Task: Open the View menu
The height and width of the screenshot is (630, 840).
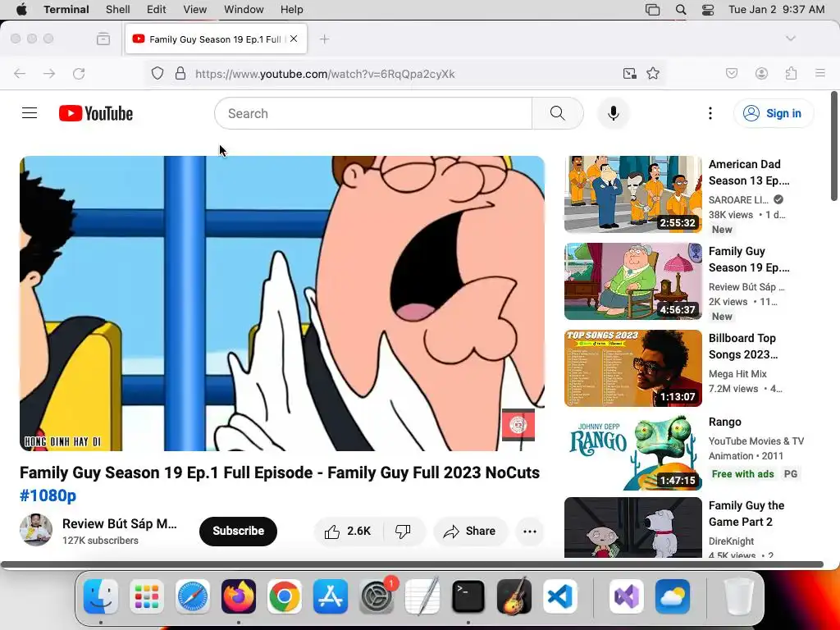Action: pos(195,10)
